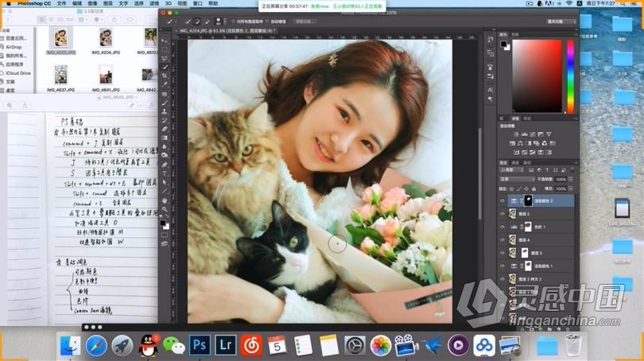This screenshot has height=361, width=644.
Task: Open the collapsed History panel icon
Action: coord(491,40)
